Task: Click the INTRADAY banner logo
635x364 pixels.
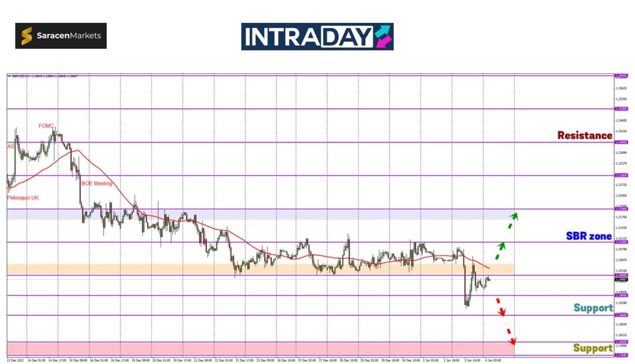Action: 317,37
